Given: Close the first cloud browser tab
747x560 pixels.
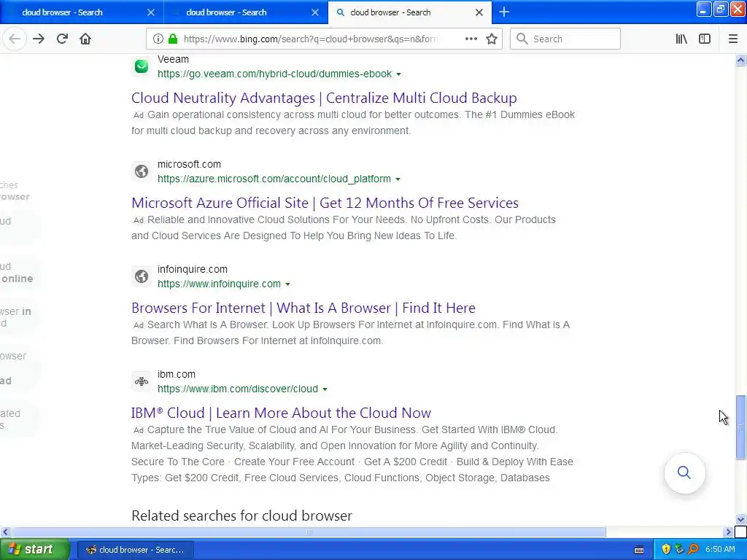Looking at the screenshot, I should click(x=151, y=12).
